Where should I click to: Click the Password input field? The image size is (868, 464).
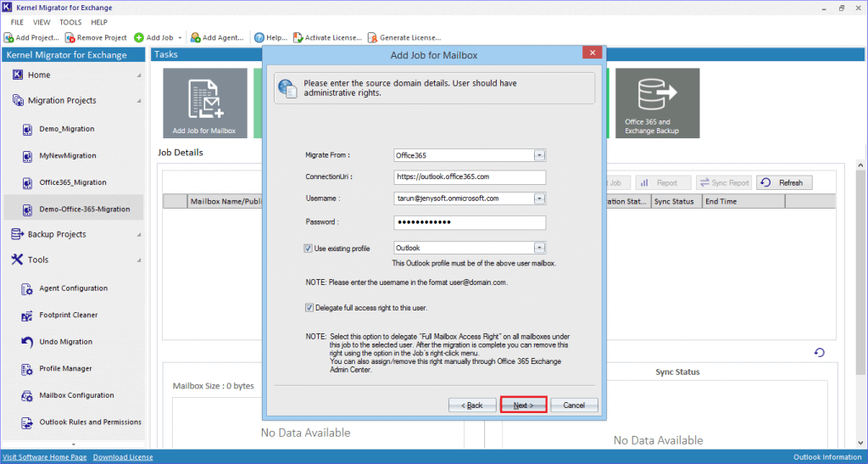[x=470, y=222]
